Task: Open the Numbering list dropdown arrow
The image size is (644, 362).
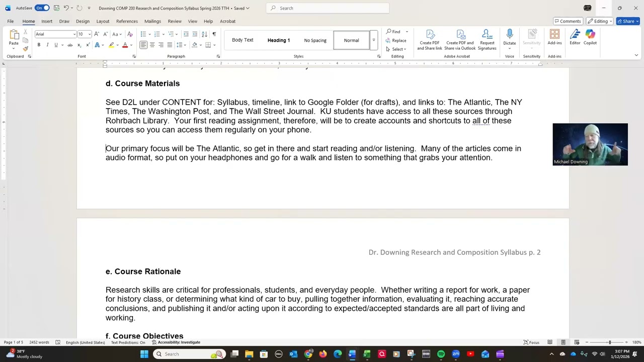Action: coord(163,34)
